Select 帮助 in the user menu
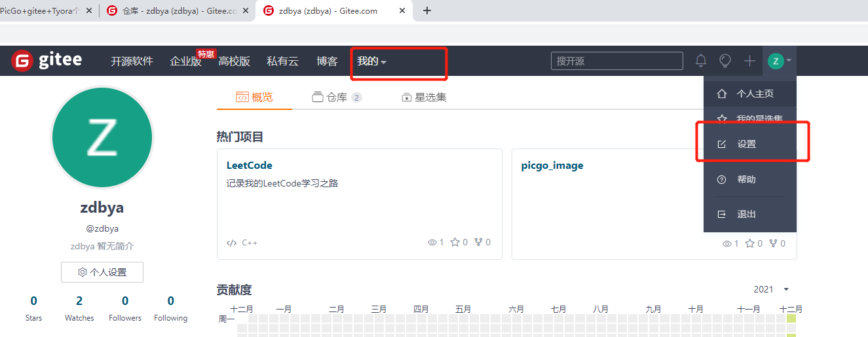 click(750, 179)
